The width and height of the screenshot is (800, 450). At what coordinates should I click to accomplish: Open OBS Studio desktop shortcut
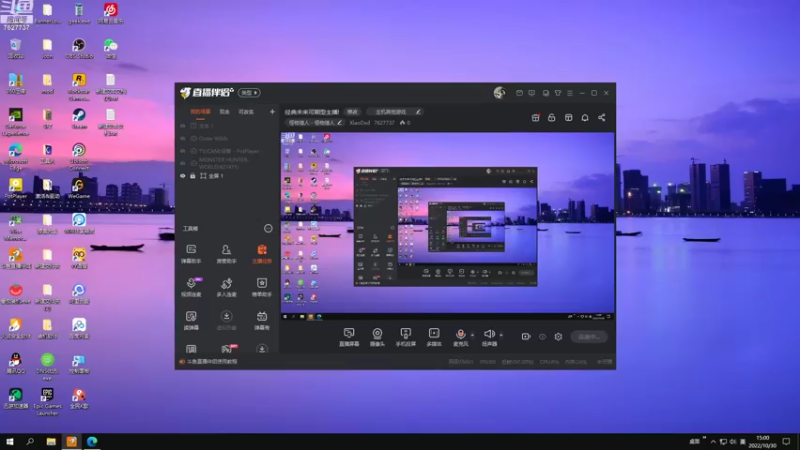click(x=79, y=49)
